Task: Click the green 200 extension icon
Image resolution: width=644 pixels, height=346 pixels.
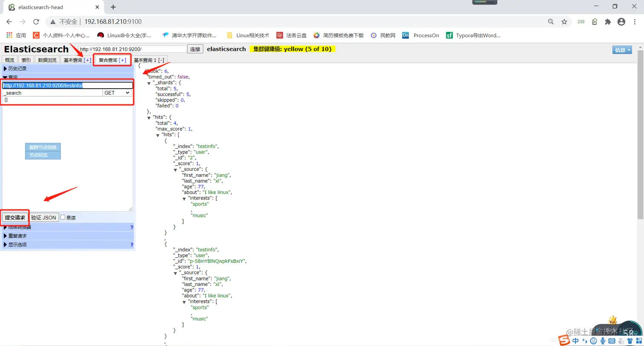Action: [581, 22]
